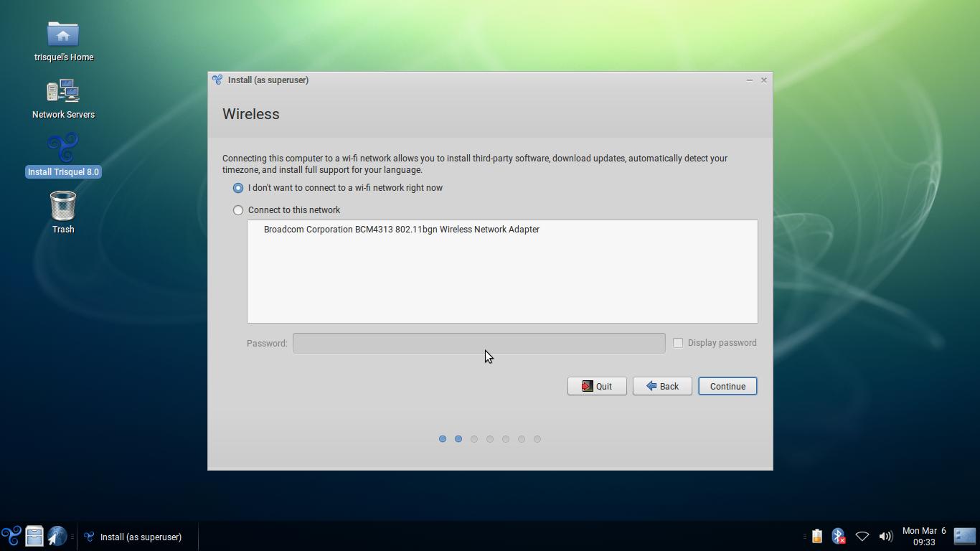Viewport: 980px width, 551px height.
Task: Launch file manager from taskbar
Action: [34, 536]
